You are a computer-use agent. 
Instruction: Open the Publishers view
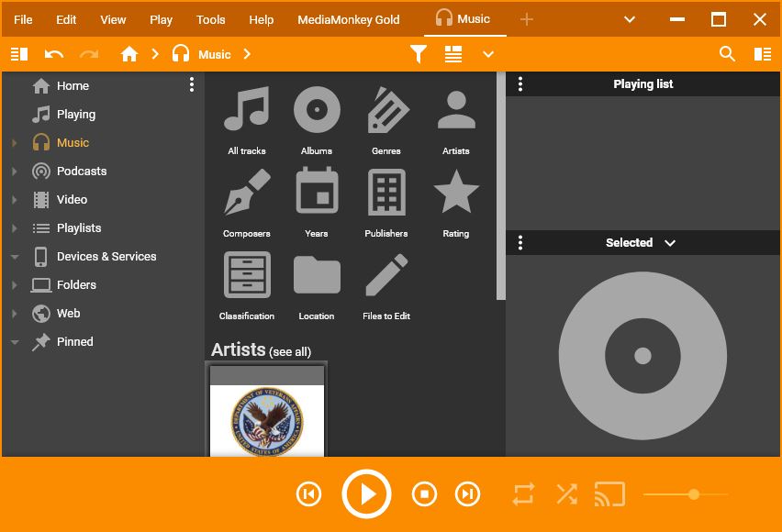(386, 203)
